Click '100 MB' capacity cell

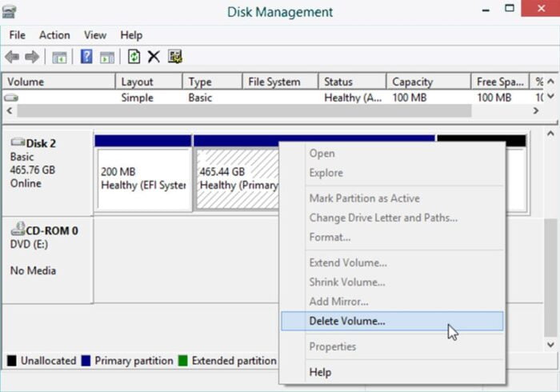[410, 98]
